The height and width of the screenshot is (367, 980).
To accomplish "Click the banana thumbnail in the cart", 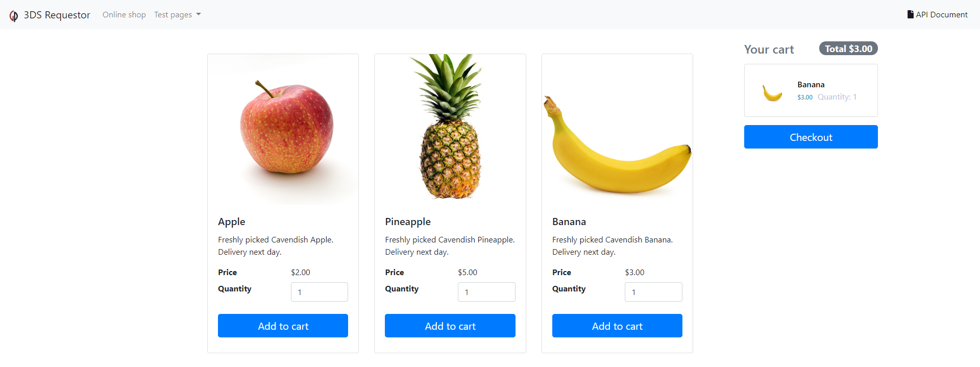I will pyautogui.click(x=772, y=92).
